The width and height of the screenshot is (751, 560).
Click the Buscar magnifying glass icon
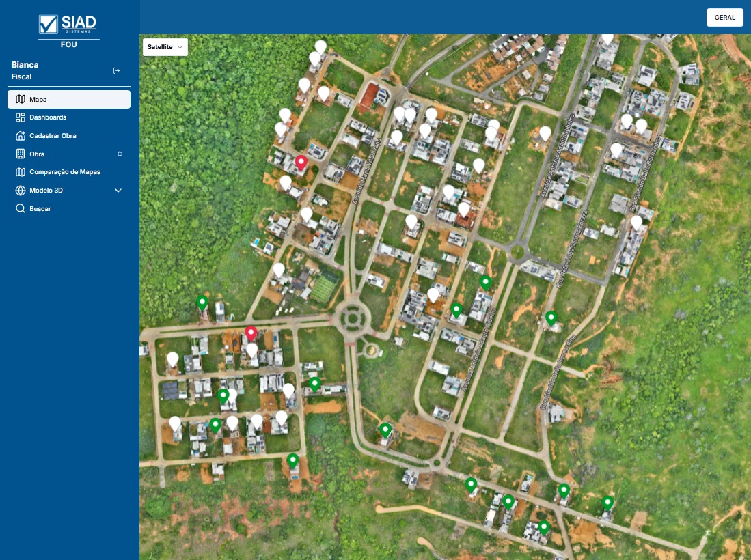[21, 209]
